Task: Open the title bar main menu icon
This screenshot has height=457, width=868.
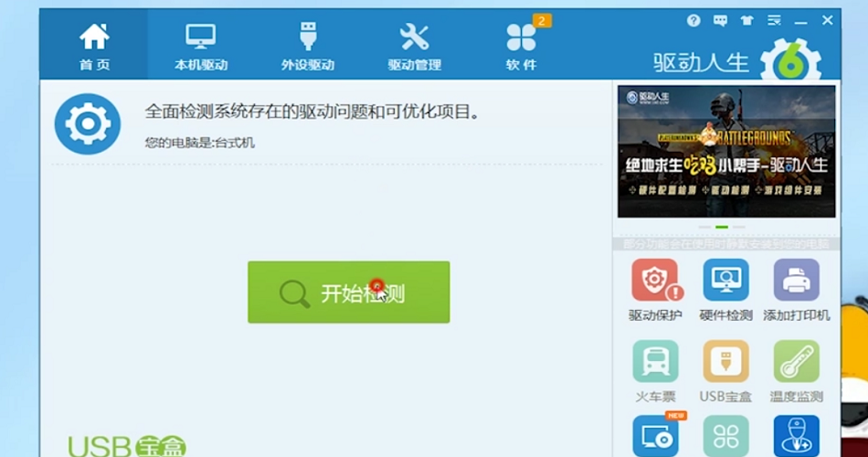Action: click(x=774, y=21)
